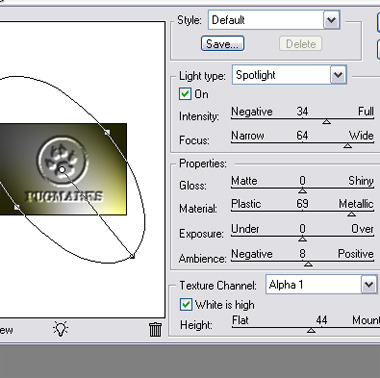
Task: Click the Plastic label on Material slider
Action: (x=246, y=204)
